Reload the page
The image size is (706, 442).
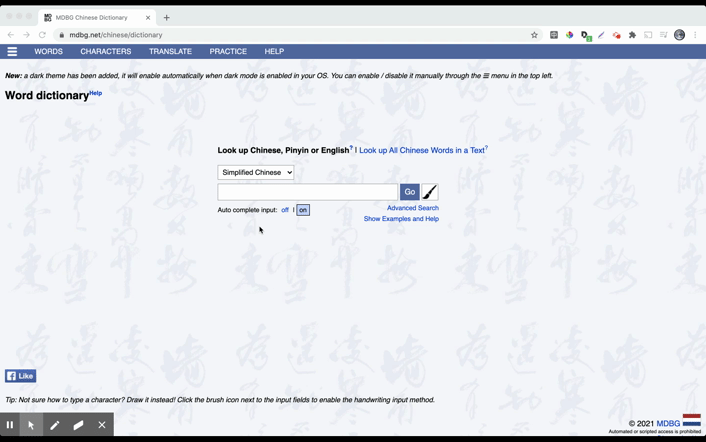click(x=42, y=35)
